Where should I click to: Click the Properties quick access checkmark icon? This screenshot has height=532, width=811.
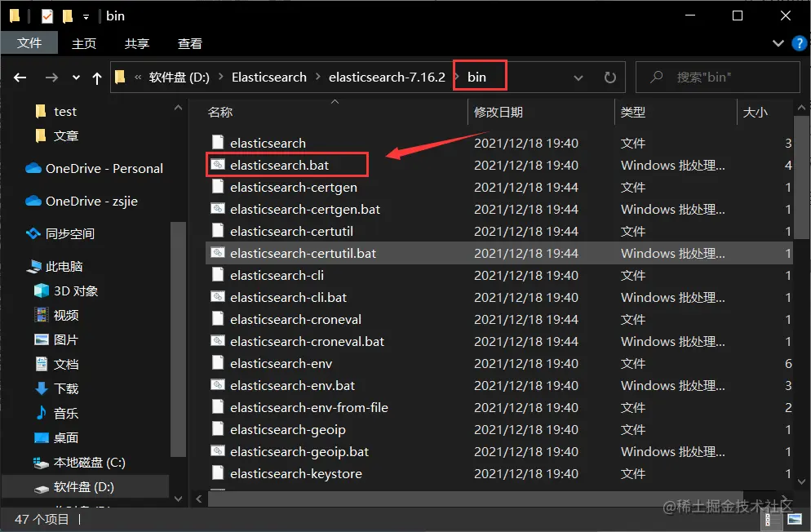tap(47, 16)
